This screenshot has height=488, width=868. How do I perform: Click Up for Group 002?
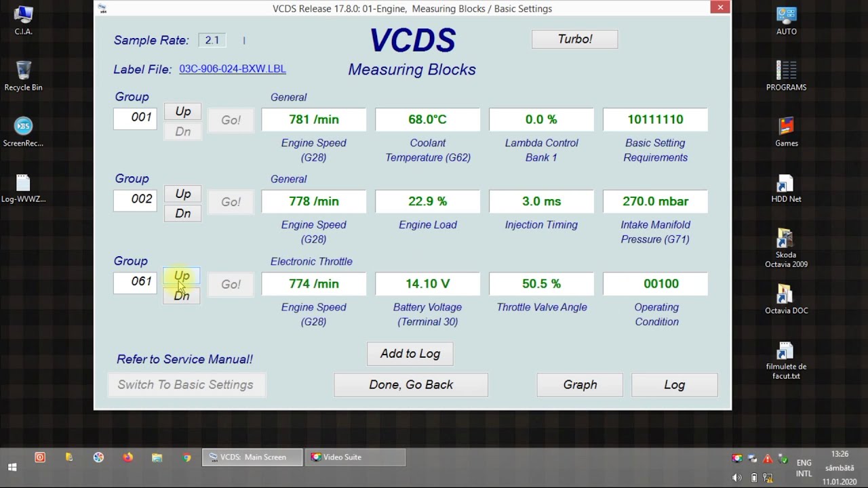(x=183, y=194)
